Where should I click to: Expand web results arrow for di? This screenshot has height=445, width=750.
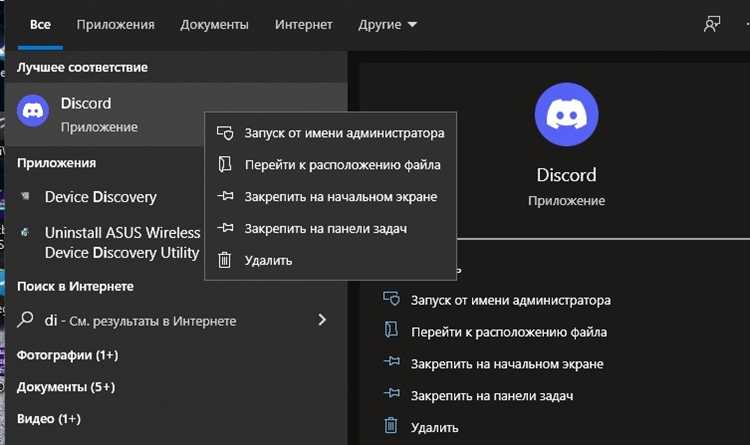[x=322, y=320]
